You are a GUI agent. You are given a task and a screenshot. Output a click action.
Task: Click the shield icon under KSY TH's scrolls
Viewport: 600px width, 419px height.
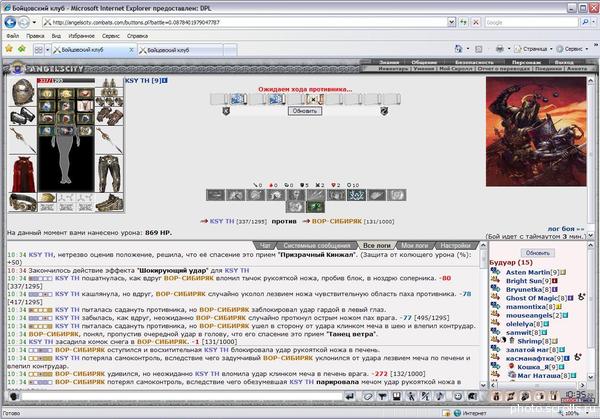(x=226, y=111)
